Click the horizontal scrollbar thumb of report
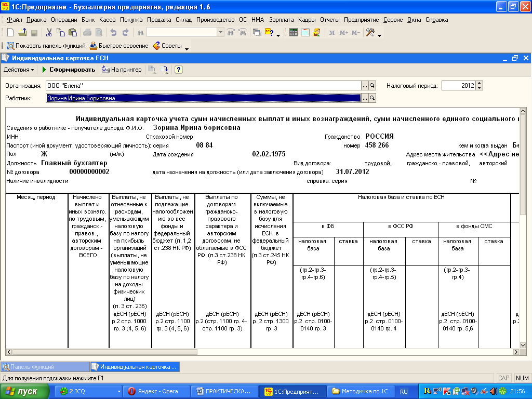 [105, 352]
